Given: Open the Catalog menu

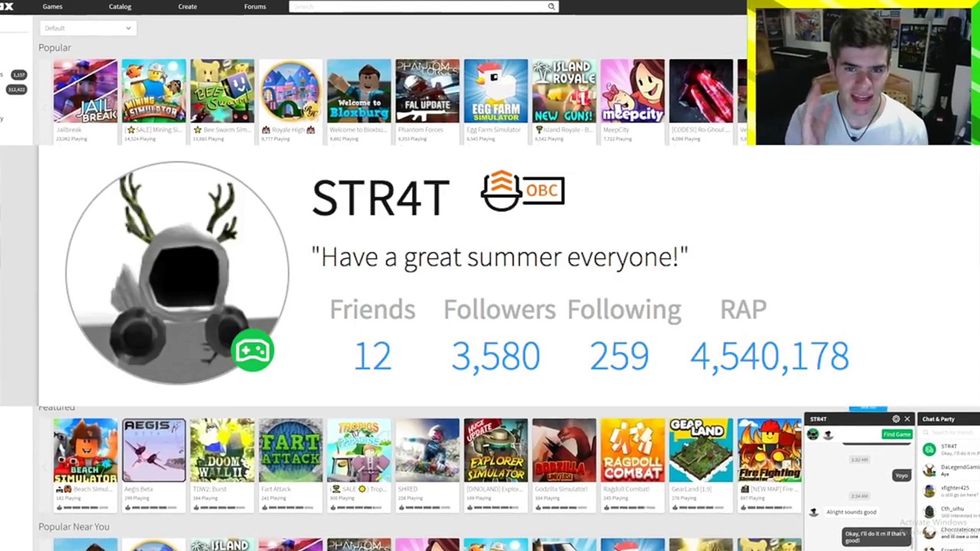Looking at the screenshot, I should 120,7.
